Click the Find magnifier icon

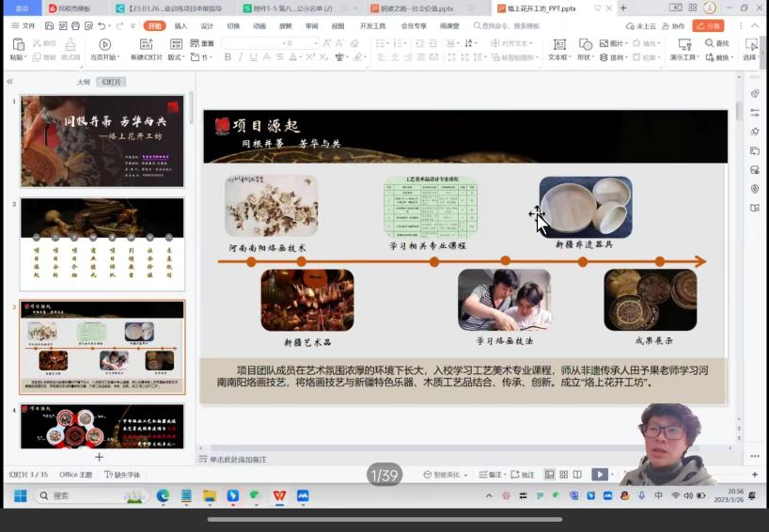(x=709, y=43)
